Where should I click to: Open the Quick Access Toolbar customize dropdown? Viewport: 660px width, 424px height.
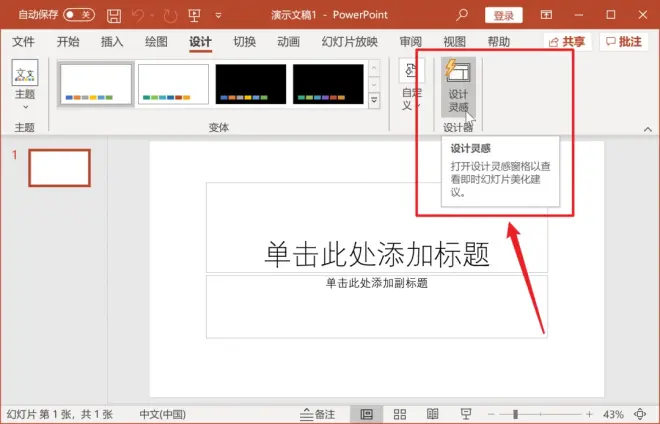pyautogui.click(x=218, y=16)
